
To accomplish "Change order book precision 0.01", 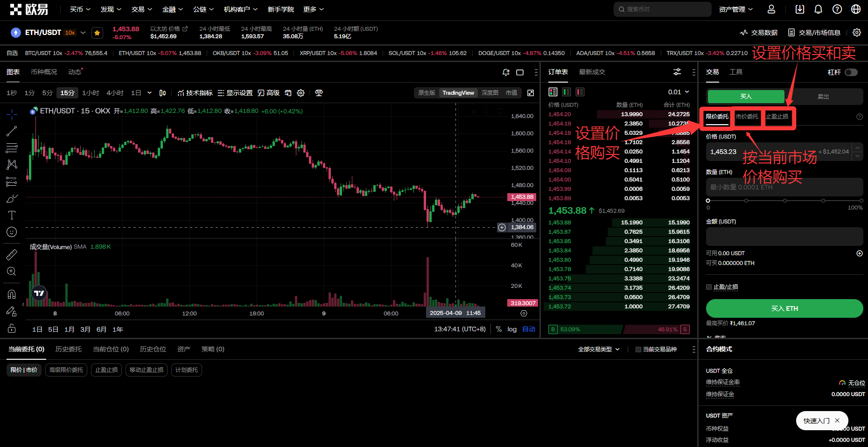I will (x=679, y=92).
